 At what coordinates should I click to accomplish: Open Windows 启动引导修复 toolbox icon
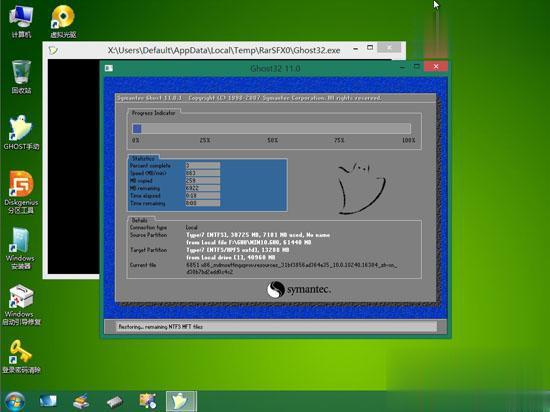pos(21,304)
